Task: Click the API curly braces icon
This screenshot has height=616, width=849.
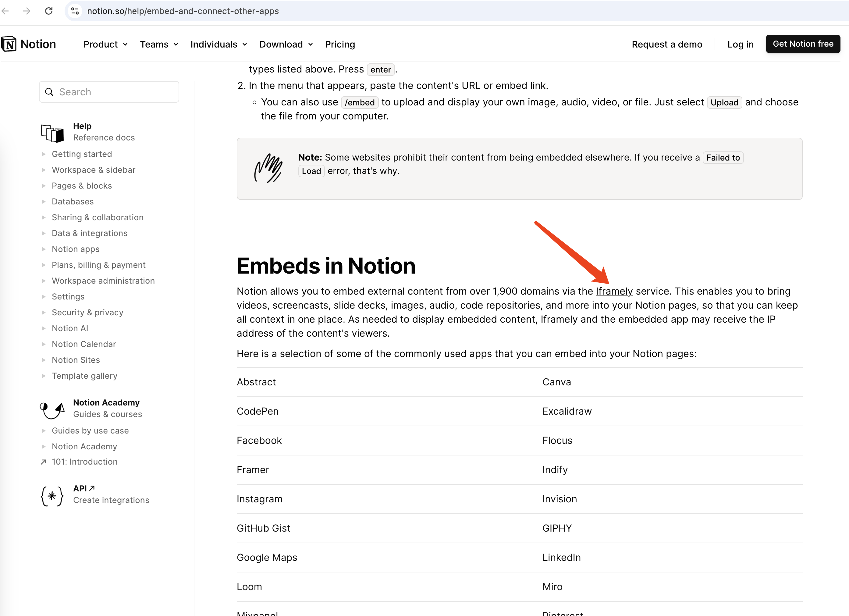Action: coord(52,496)
